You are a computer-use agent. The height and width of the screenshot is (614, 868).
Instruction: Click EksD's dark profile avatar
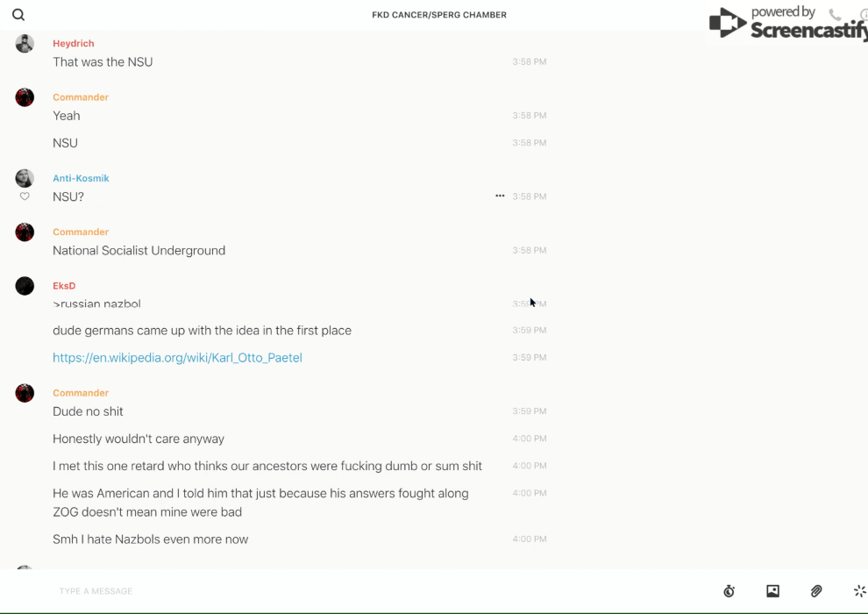tap(25, 286)
